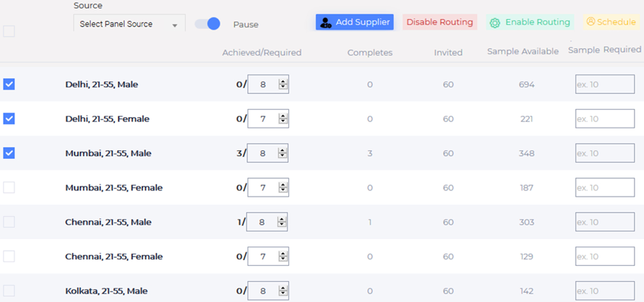Open the Select Panel Source dropdown

[x=129, y=24]
